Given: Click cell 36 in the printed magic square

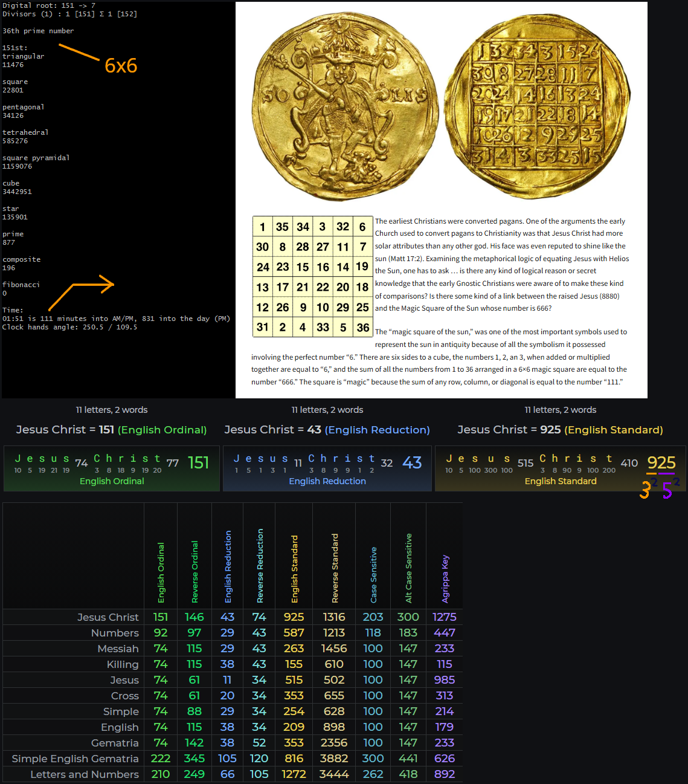Looking at the screenshot, I should (362, 327).
